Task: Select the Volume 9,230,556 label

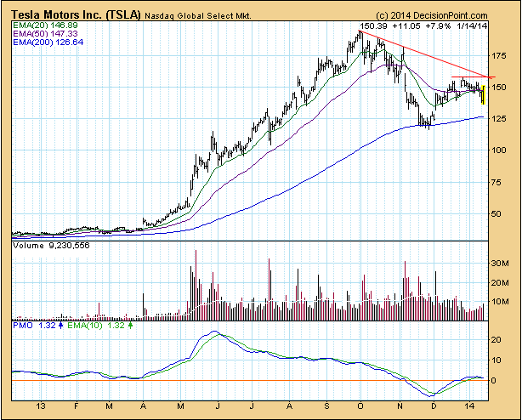Action: pos(48,246)
